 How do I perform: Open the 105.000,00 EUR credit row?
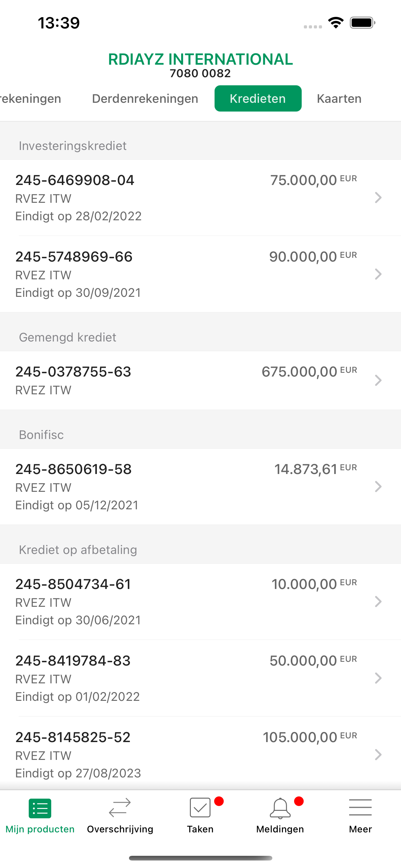tap(200, 753)
